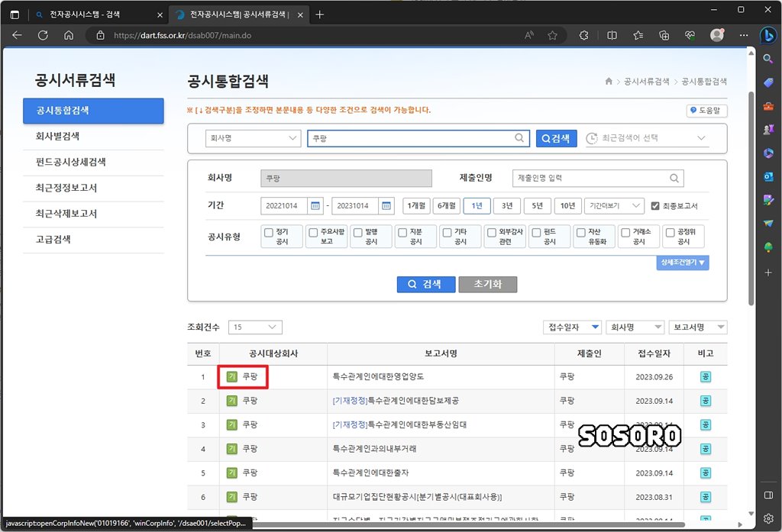
Task: Open Outlook in the sidebar
Action: coord(768,176)
